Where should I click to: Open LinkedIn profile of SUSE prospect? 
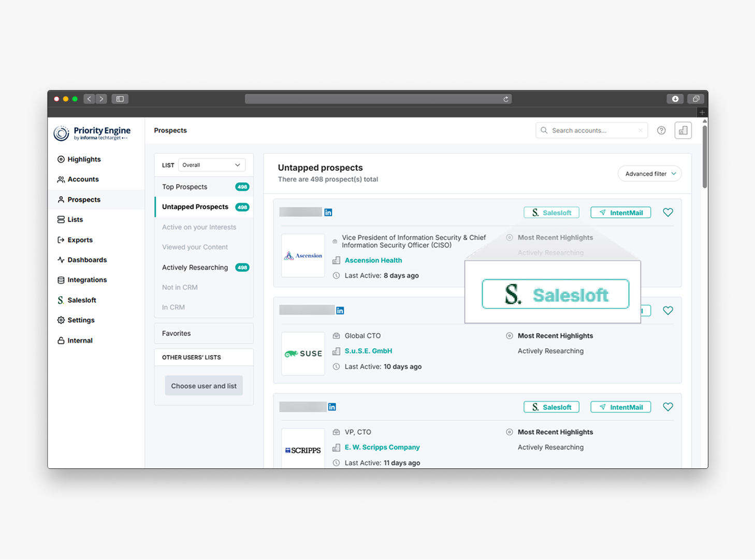[x=340, y=311]
